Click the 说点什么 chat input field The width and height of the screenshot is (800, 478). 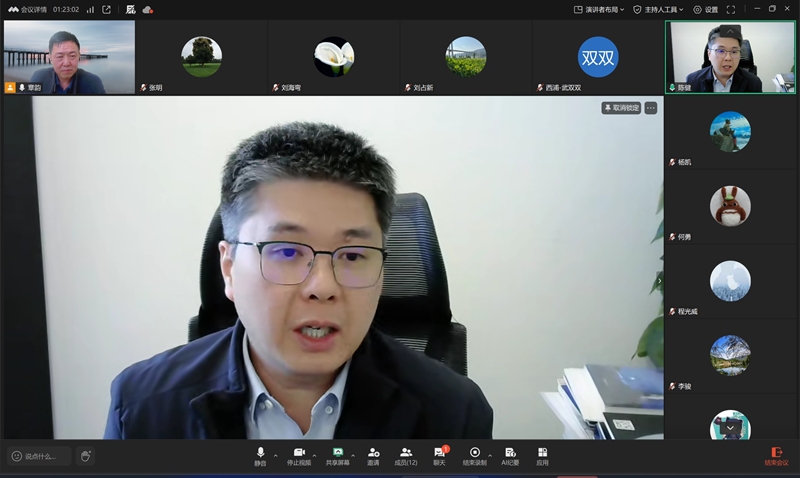tap(40, 456)
